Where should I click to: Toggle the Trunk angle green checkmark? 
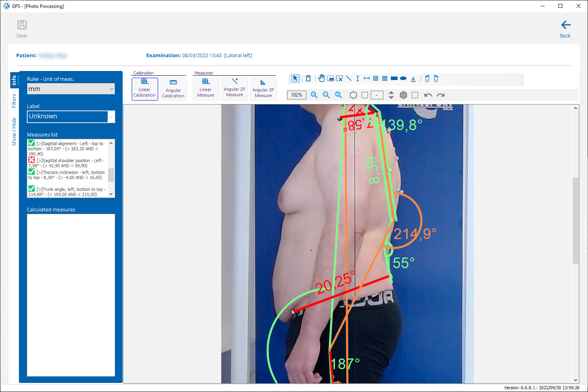[32, 189]
